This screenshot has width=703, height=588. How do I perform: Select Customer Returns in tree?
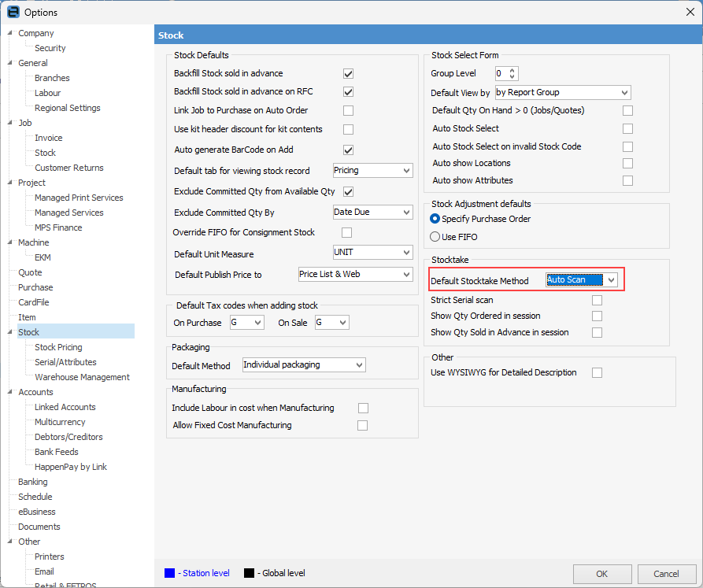click(x=69, y=168)
